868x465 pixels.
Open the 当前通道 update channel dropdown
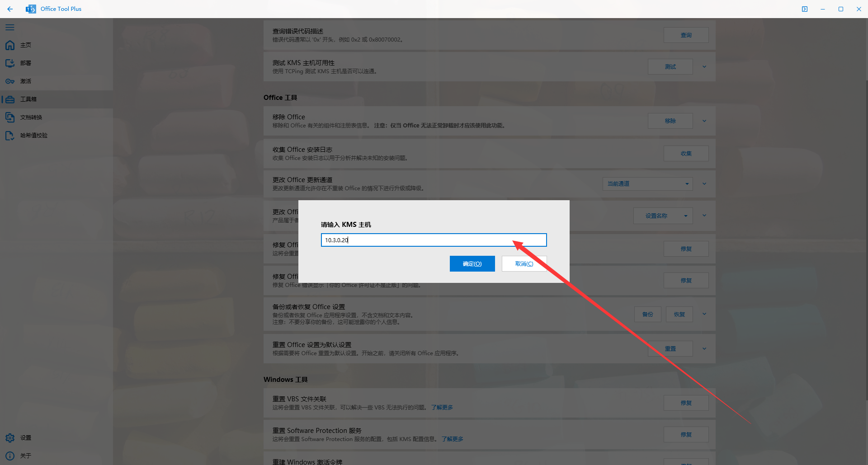click(x=648, y=184)
